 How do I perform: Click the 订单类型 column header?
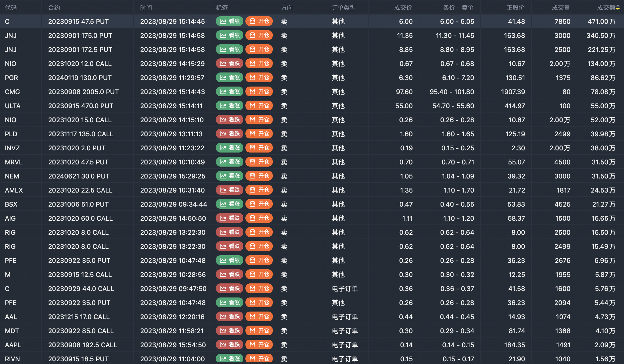pyautogui.click(x=344, y=8)
